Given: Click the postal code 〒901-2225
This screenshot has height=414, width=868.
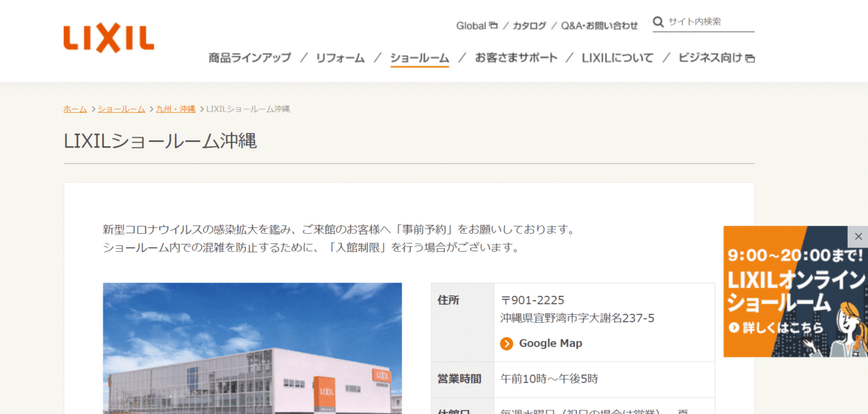Looking at the screenshot, I should click(532, 300).
